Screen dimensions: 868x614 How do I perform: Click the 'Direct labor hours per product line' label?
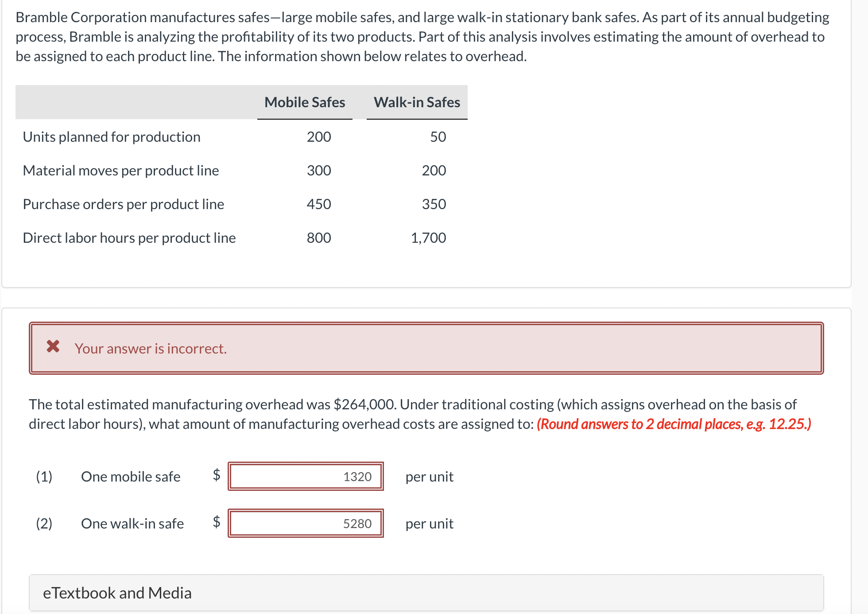(129, 238)
